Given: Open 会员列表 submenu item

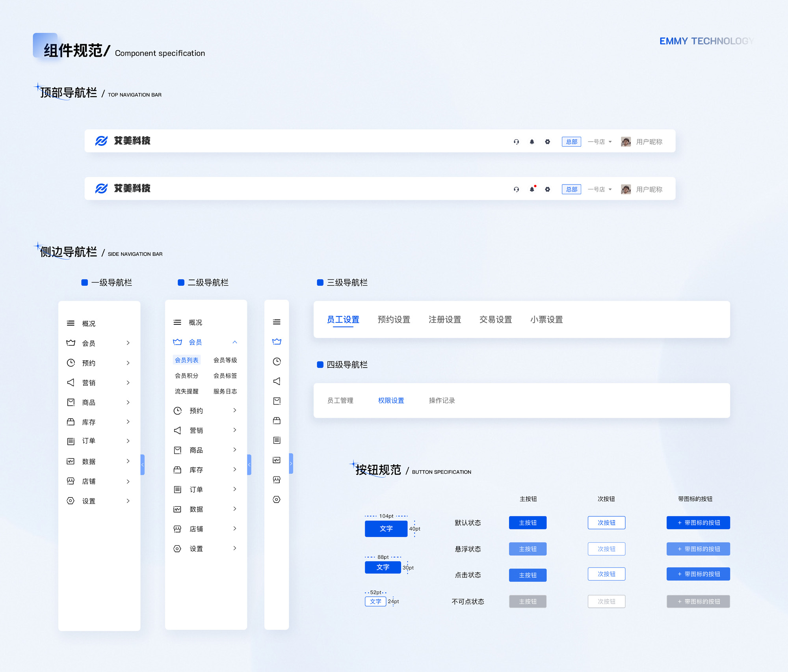Looking at the screenshot, I should pyautogui.click(x=187, y=360).
